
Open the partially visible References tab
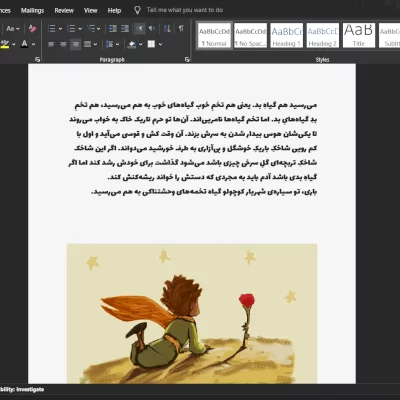5,11
